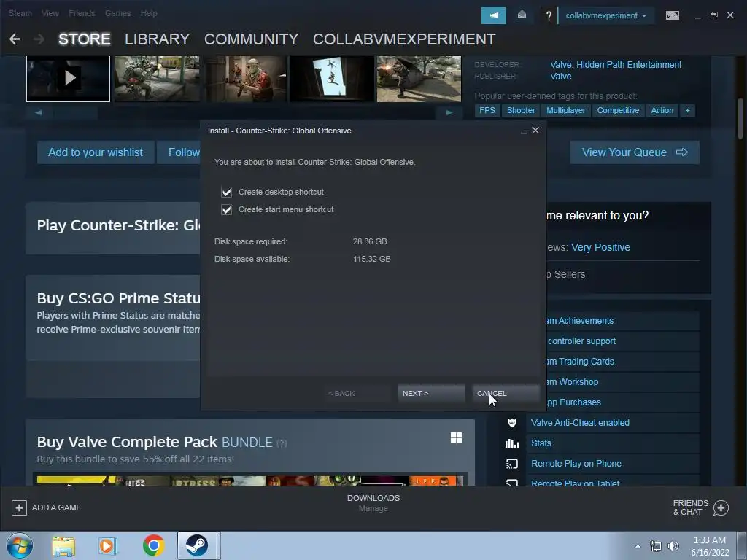Click CANCEL in the install dialog
Screen dimensions: 747x560
click(x=506, y=393)
